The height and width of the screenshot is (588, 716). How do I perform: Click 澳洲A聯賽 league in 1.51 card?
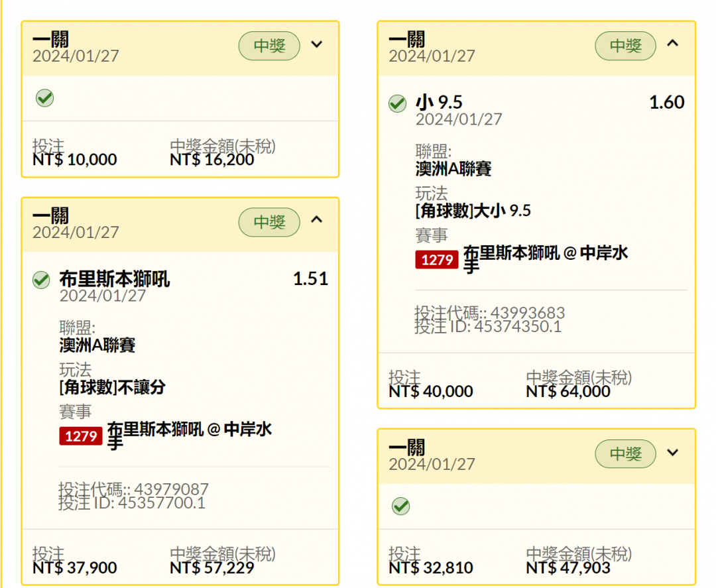[97, 345]
